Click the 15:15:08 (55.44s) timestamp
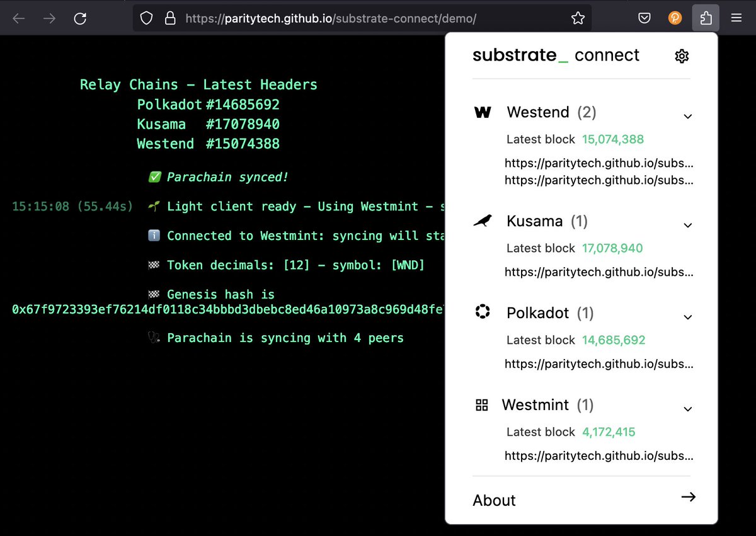 [x=72, y=207]
